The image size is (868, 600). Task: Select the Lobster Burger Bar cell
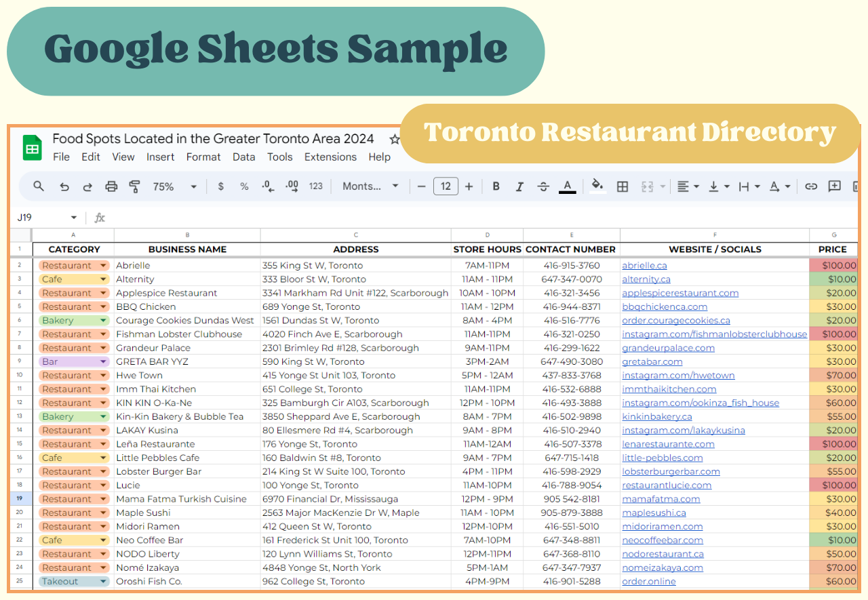coord(187,472)
